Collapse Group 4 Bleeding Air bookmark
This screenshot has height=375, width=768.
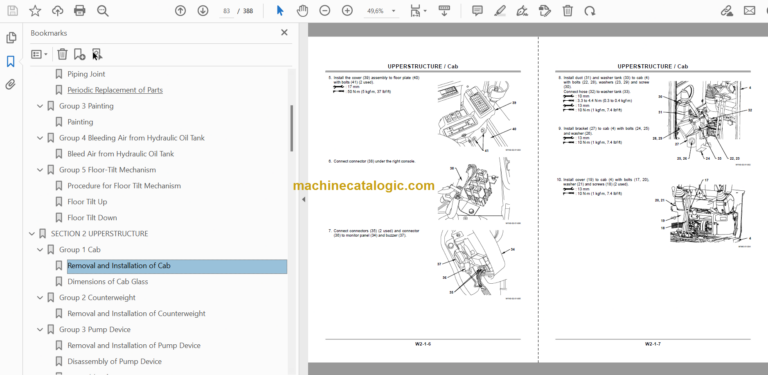point(40,138)
